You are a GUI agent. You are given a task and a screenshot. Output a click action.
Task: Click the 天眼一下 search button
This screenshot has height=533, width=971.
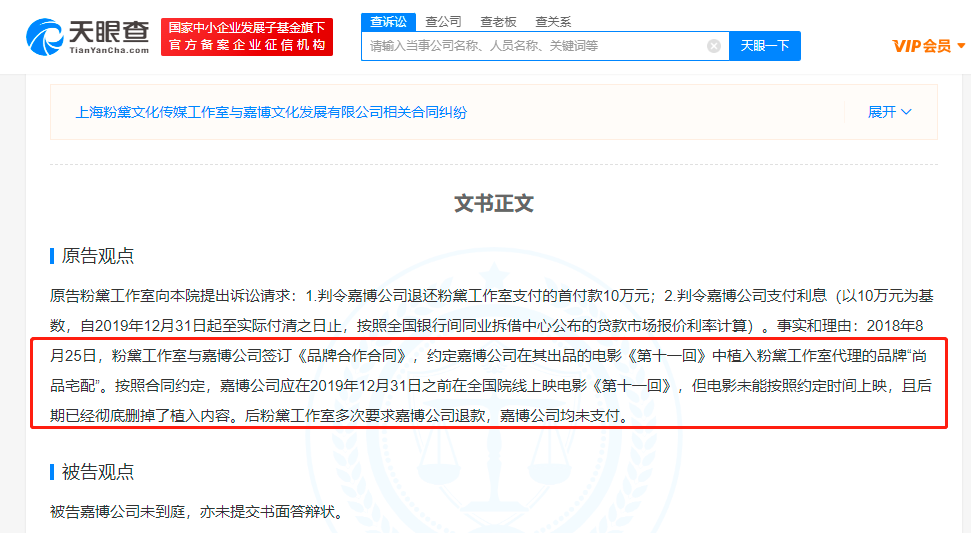click(x=765, y=46)
